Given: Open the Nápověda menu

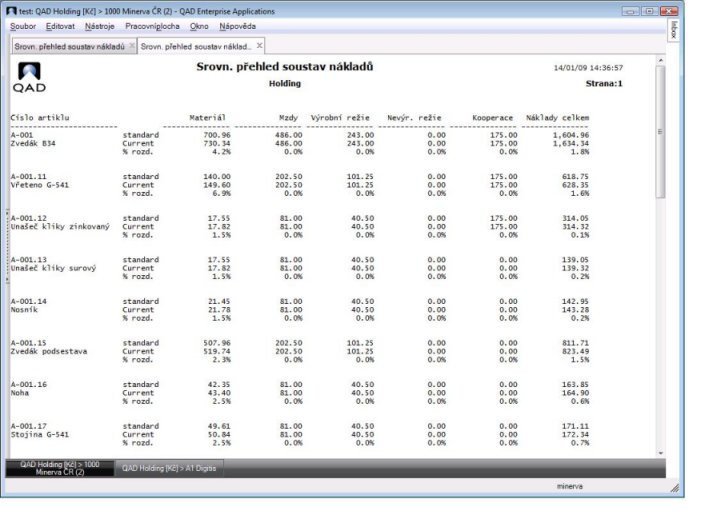Looking at the screenshot, I should (237, 27).
